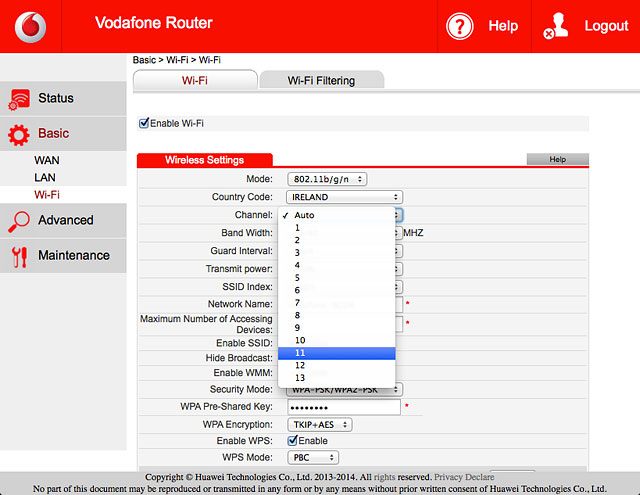Open the Country Code IRELAND dropdown
640x495 pixels.
point(344,197)
